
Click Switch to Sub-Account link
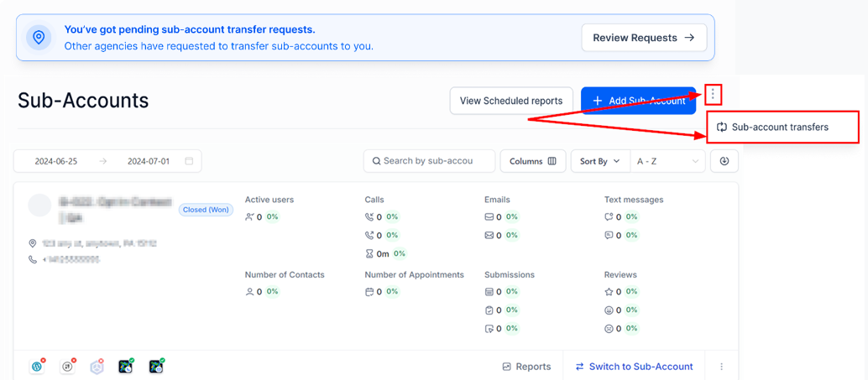[635, 367]
